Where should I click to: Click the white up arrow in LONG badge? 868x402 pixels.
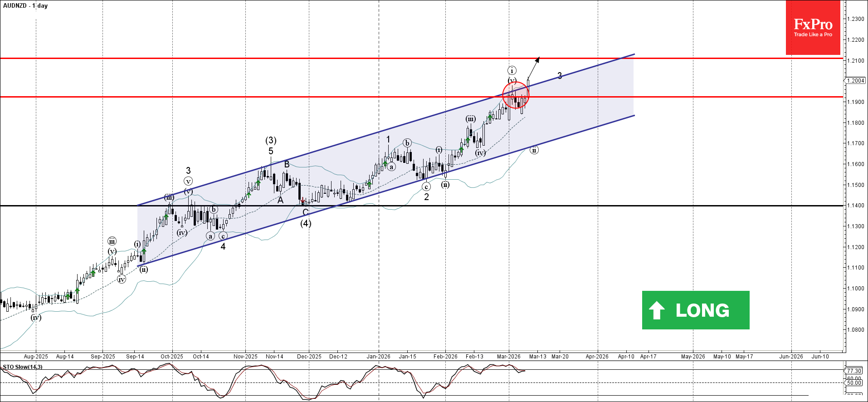click(657, 310)
